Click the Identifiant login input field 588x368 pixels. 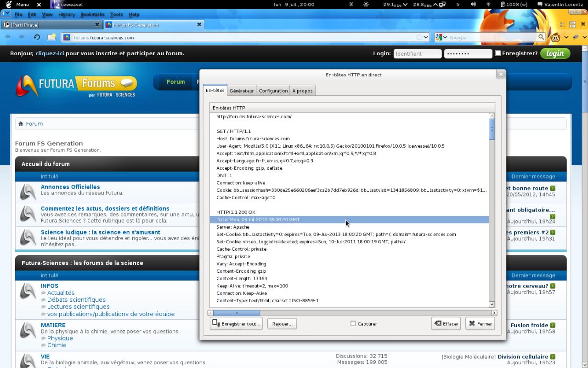[418, 53]
